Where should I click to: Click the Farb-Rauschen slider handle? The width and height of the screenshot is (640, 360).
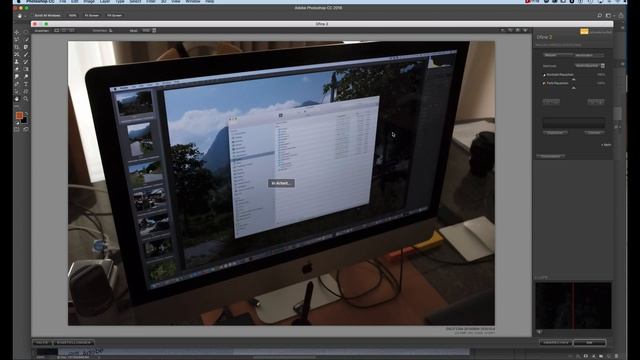pyautogui.click(x=573, y=88)
